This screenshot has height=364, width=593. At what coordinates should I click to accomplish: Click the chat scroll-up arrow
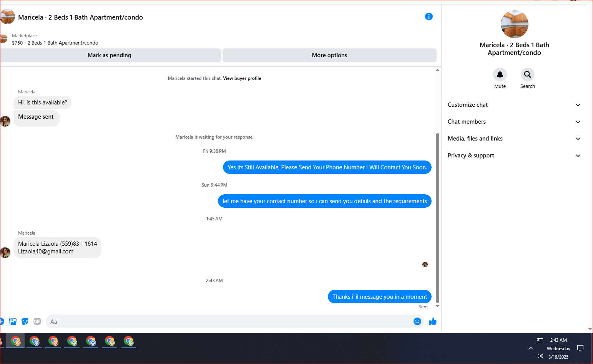coord(437,70)
